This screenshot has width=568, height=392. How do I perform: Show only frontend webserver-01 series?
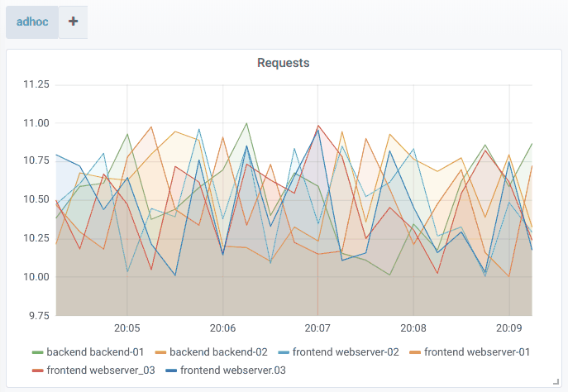476,352
